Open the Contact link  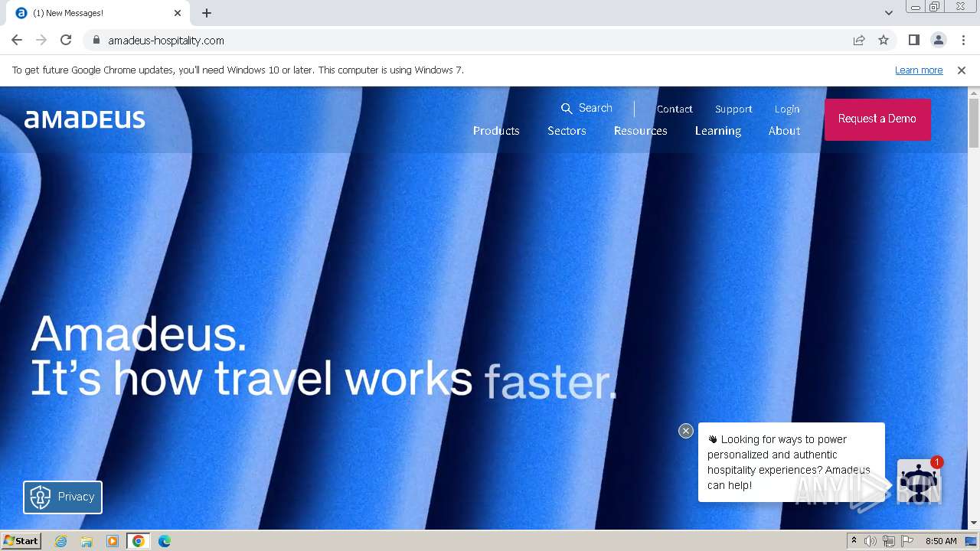[x=675, y=109]
